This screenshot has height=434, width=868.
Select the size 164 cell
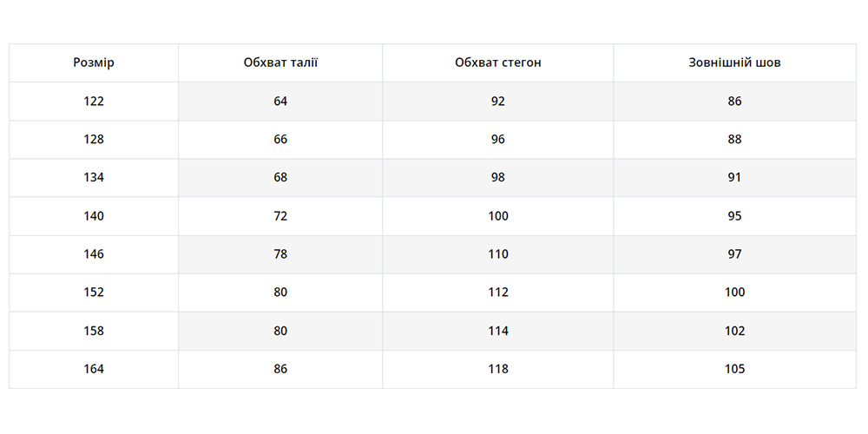(x=94, y=369)
